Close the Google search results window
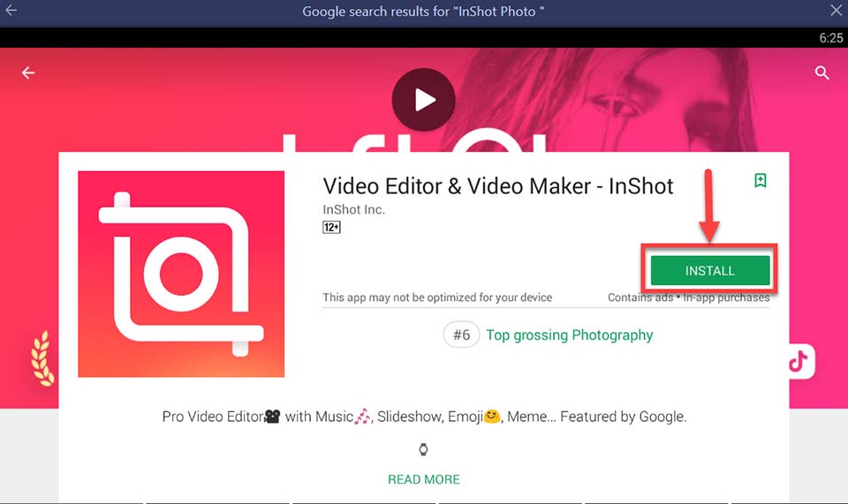The height and width of the screenshot is (504, 848). pyautogui.click(x=836, y=10)
